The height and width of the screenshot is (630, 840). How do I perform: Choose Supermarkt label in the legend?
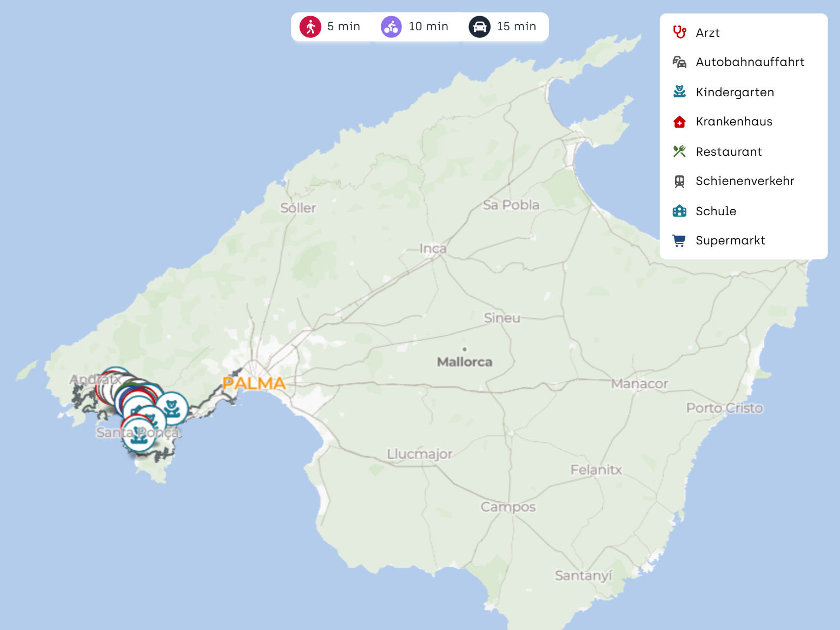(730, 241)
